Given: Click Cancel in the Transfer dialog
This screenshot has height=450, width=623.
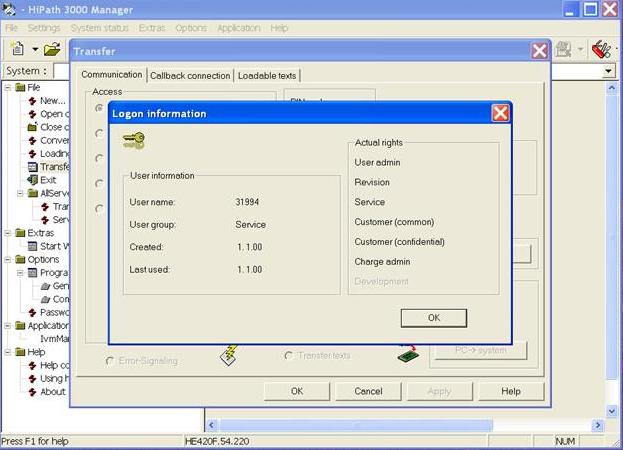Looking at the screenshot, I should point(368,391).
